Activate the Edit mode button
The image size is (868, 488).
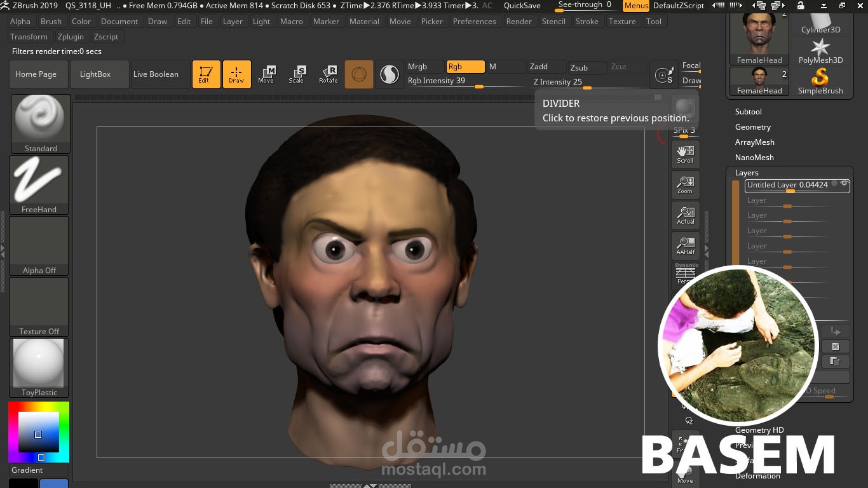click(206, 74)
